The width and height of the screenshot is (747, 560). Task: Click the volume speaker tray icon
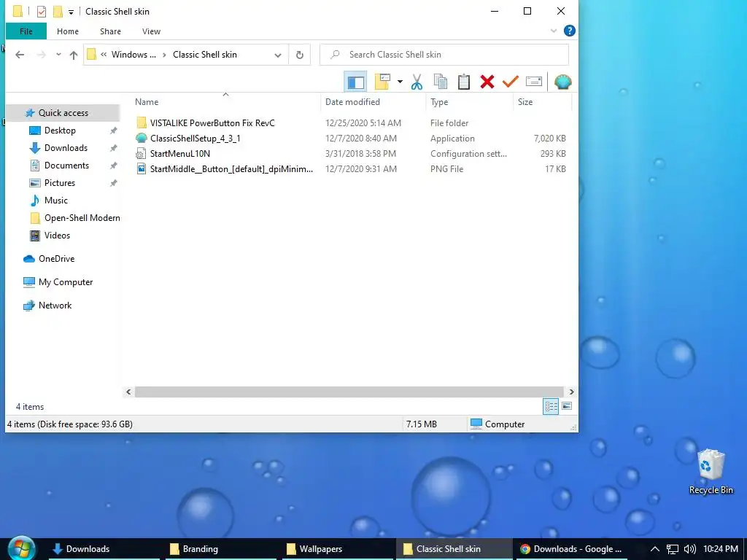689,549
